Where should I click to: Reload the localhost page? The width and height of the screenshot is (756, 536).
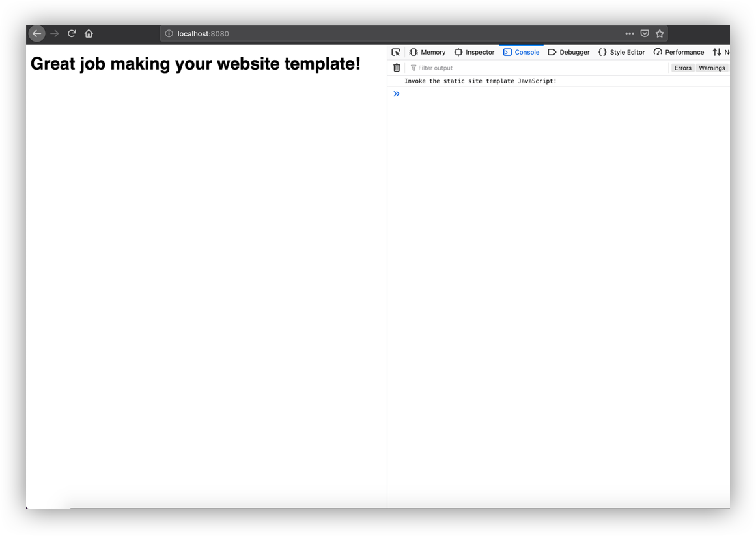pyautogui.click(x=72, y=33)
